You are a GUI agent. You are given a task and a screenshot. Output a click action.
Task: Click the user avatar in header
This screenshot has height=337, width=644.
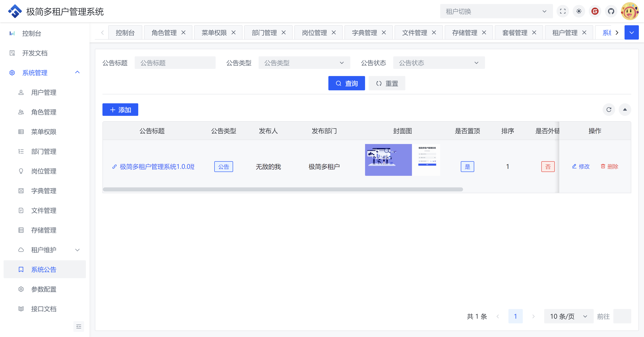[629, 11]
